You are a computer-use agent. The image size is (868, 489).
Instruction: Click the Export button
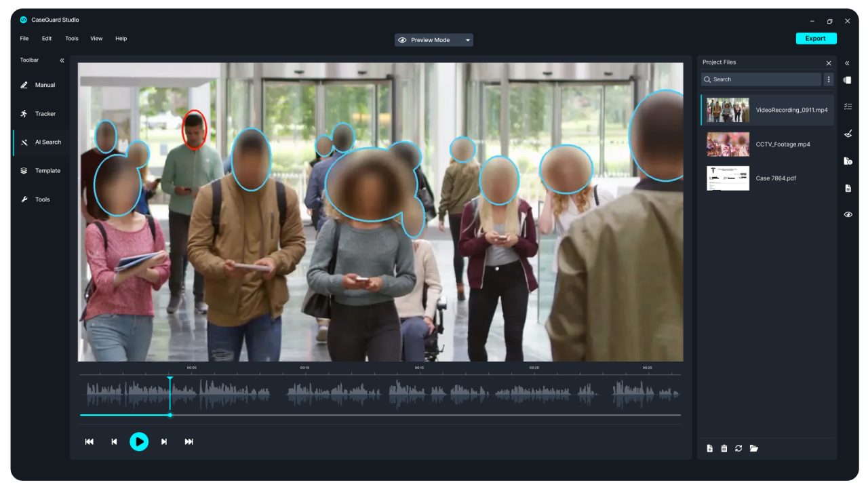[x=816, y=39]
